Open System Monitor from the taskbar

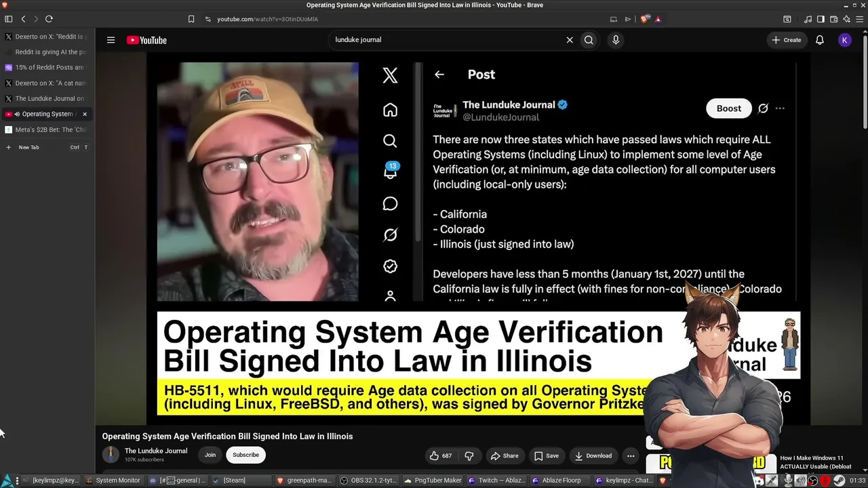click(x=114, y=481)
